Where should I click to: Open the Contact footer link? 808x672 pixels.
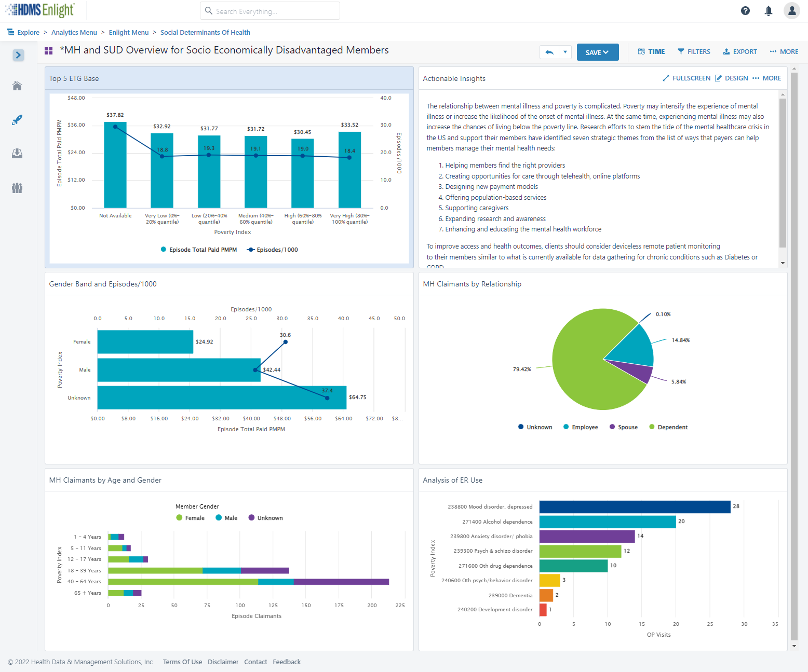pyautogui.click(x=255, y=662)
